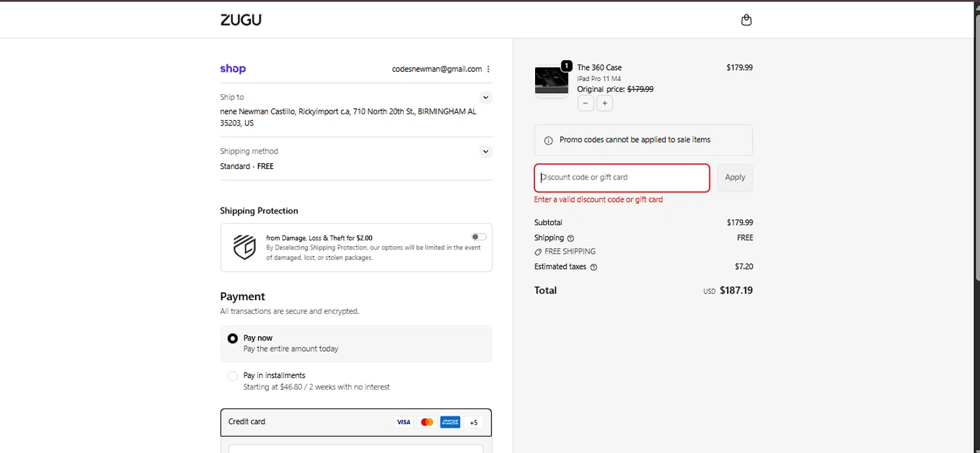This screenshot has height=453, width=980.
Task: Click the Amex card icon
Action: pyautogui.click(x=450, y=422)
